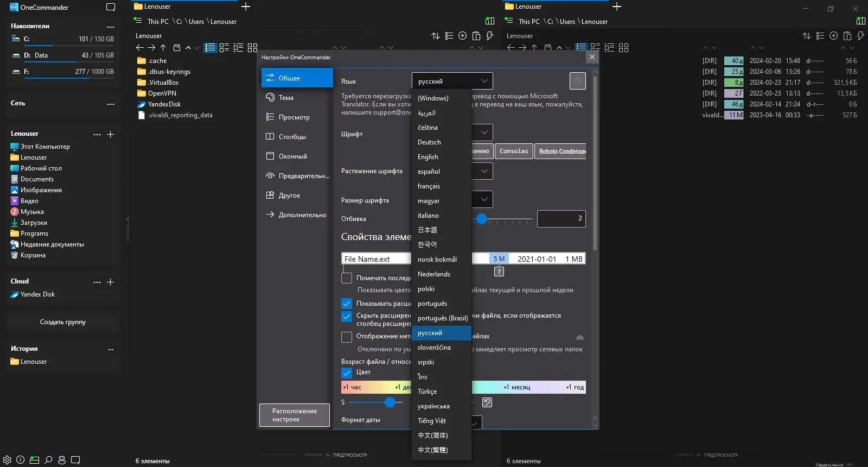Image resolution: width=868 pixels, height=467 pixels.
Task: Navigate up one folder in the left pane
Action: (163, 48)
